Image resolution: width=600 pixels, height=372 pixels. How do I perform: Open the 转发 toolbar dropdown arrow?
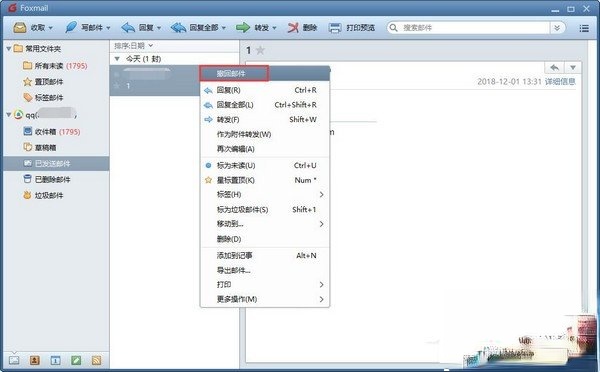point(274,28)
